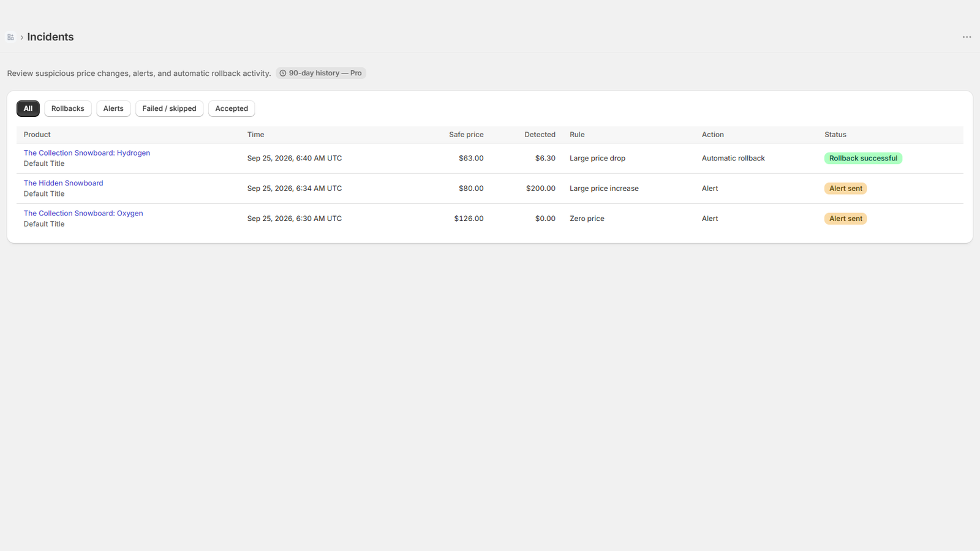Click the Zero price rule cell
Screen dimensions: 980x551
tap(587, 219)
